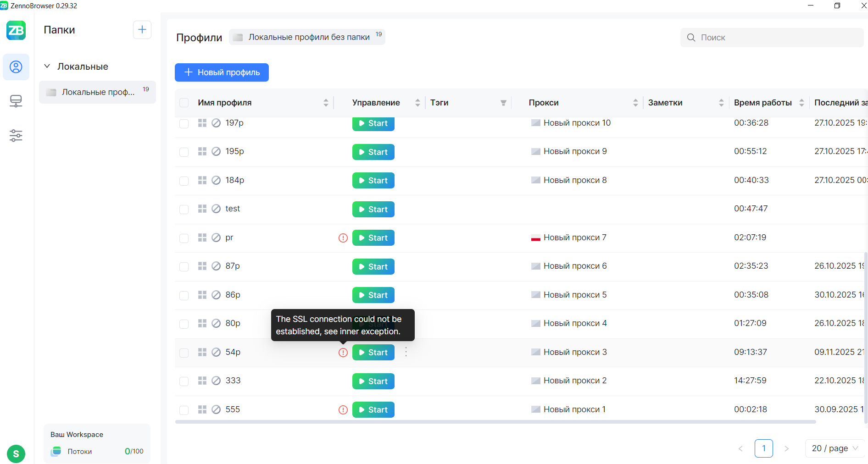Sort by Прокси column arrows
Image resolution: width=868 pixels, height=464 pixels.
tap(635, 103)
